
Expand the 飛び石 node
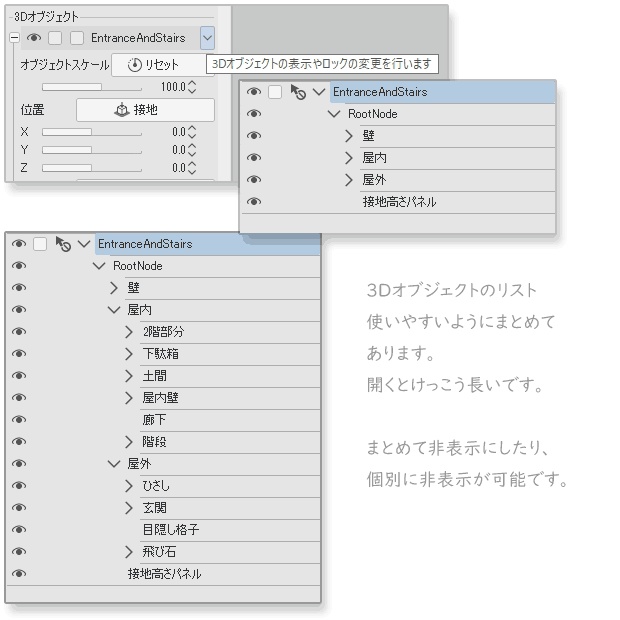129,552
